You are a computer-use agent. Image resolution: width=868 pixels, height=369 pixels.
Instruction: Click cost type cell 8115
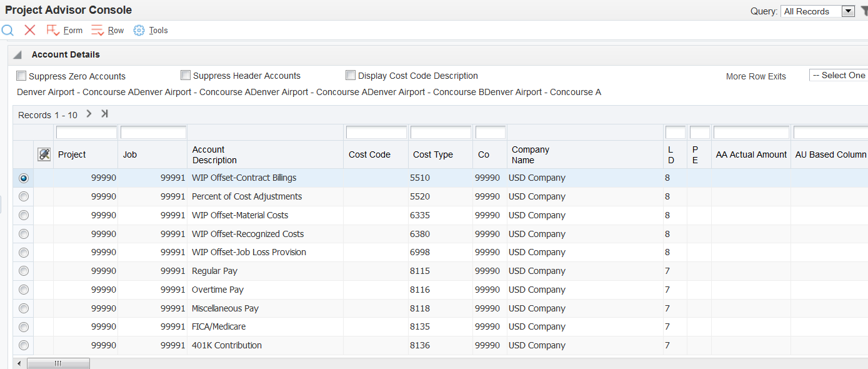pos(440,271)
